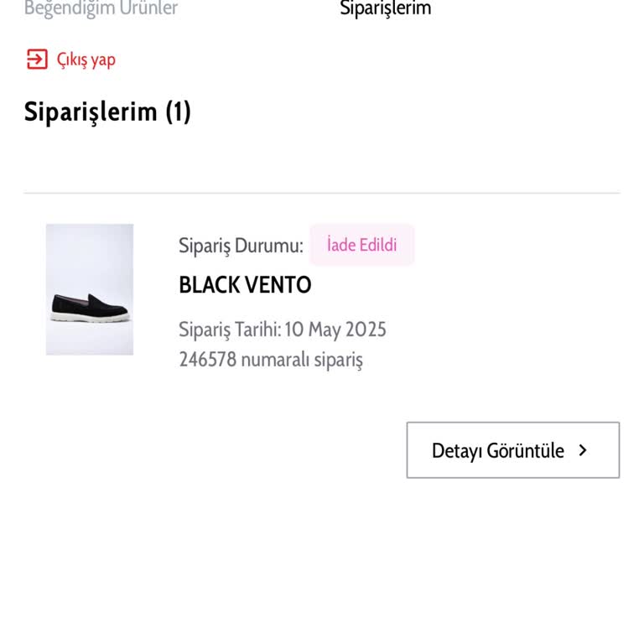Click the red logout arrow icon
This screenshot has width=644, height=644.
click(37, 60)
